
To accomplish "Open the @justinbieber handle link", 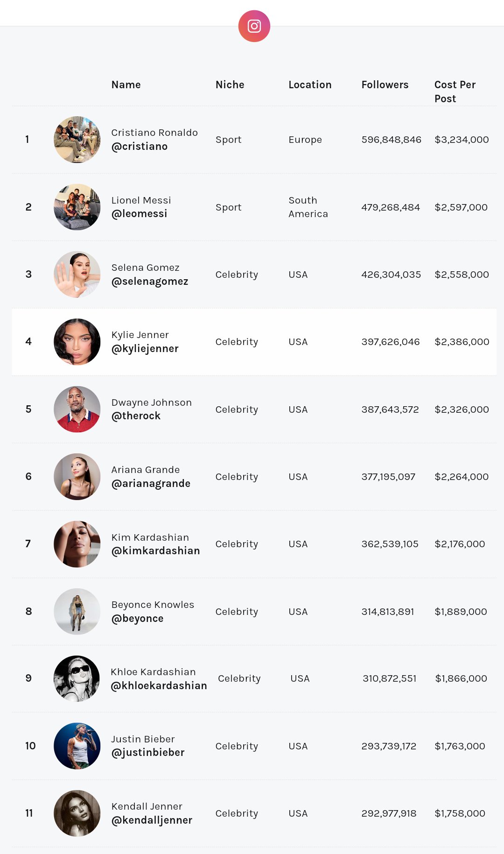I will click(x=147, y=753).
